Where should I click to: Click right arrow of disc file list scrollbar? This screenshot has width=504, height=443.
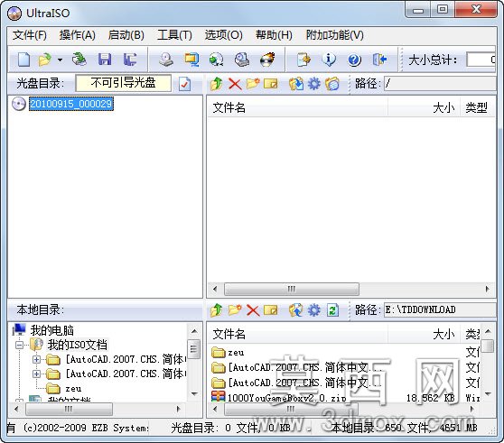click(x=487, y=289)
